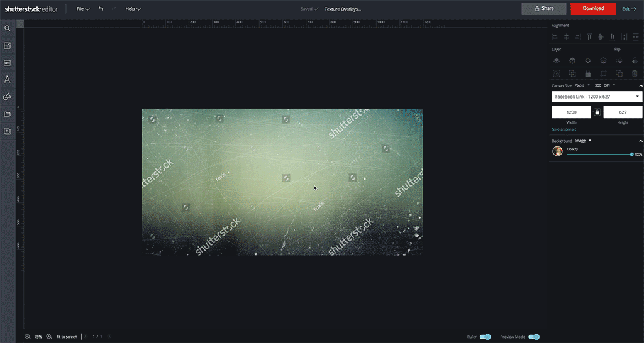Viewport: 644px width, 343px height.
Task: Zoom in with the plus magnifier
Action: pyautogui.click(x=49, y=337)
